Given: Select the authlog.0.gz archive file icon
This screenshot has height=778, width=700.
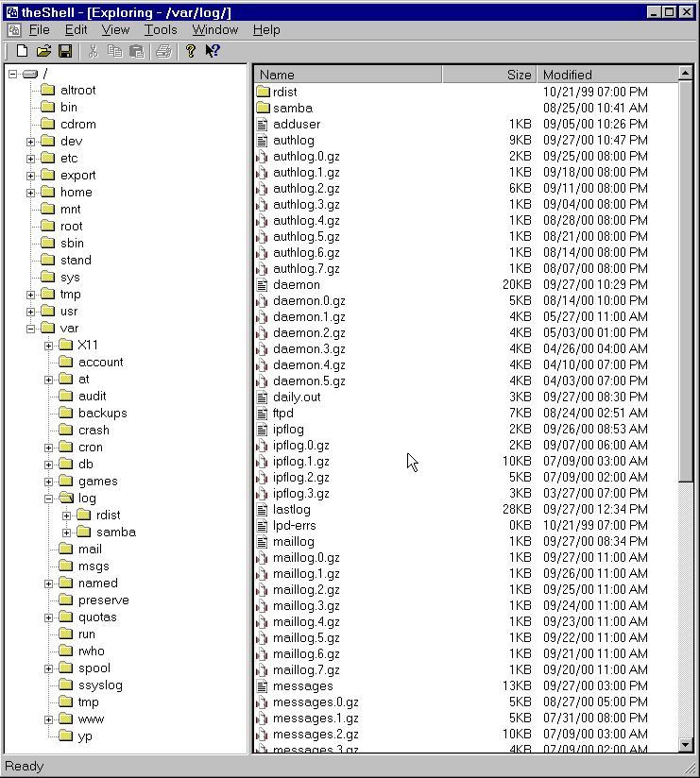Looking at the screenshot, I should click(x=264, y=157).
